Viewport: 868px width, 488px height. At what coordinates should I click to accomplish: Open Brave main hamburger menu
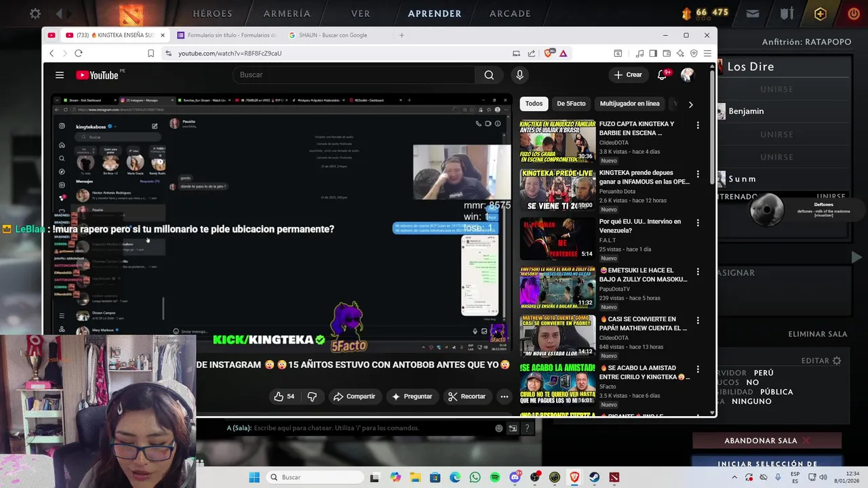point(707,53)
